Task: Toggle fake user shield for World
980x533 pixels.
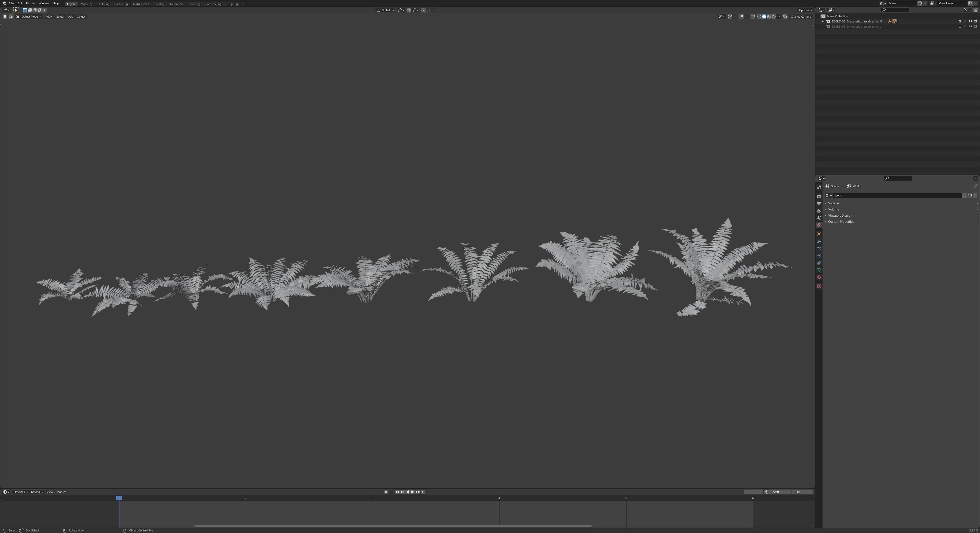Action: pos(964,195)
